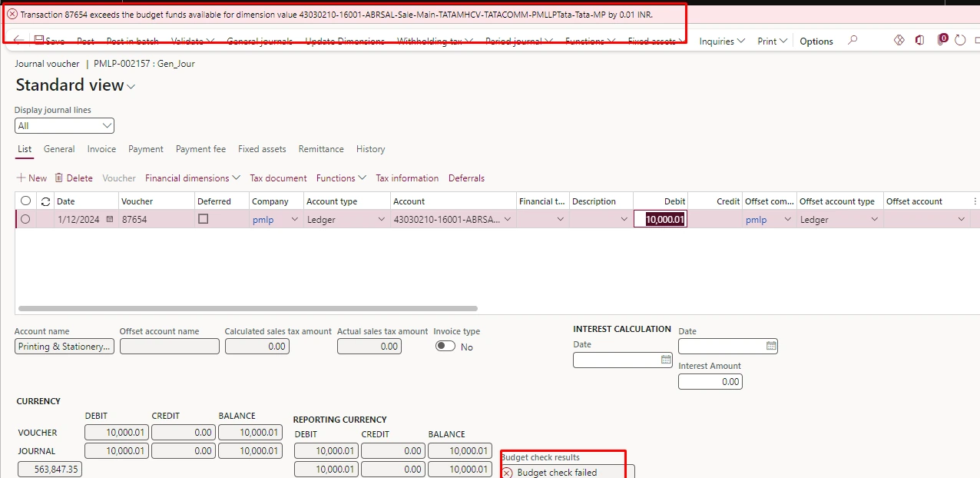Screen dimensions: 980x478
Task: Open second Interest Calculation date calendar icon
Action: pos(771,346)
